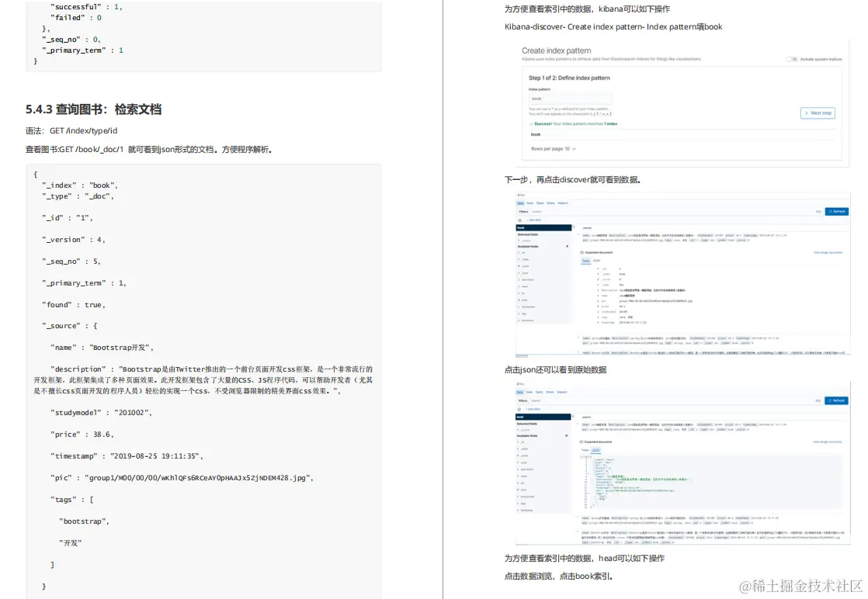Click the filter options gear in Table-view Discover

click(x=520, y=220)
